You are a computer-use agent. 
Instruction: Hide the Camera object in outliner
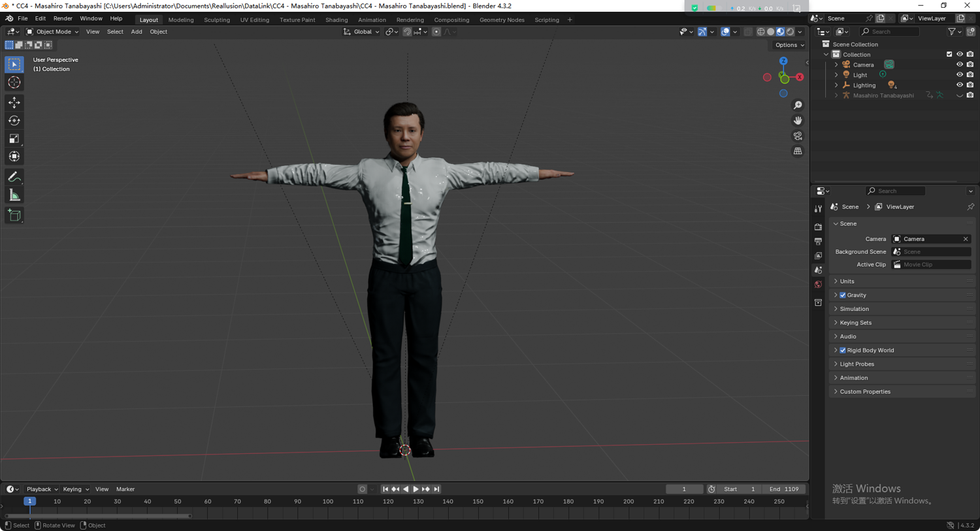tap(959, 65)
